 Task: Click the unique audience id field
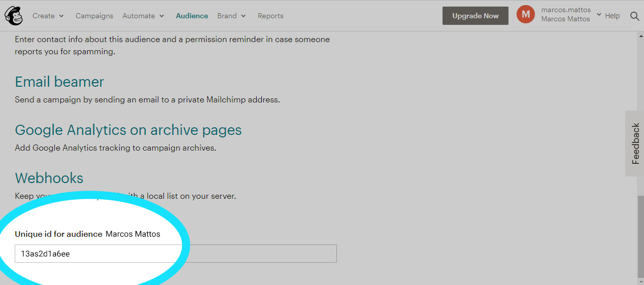176,254
